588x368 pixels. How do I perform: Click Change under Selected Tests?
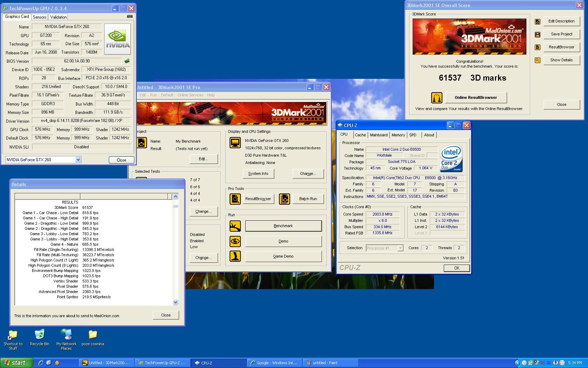coord(203,212)
